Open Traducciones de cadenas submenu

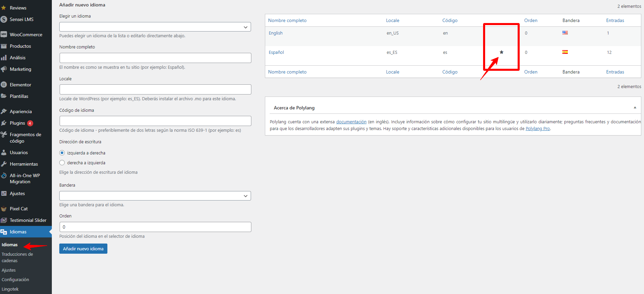(17, 257)
